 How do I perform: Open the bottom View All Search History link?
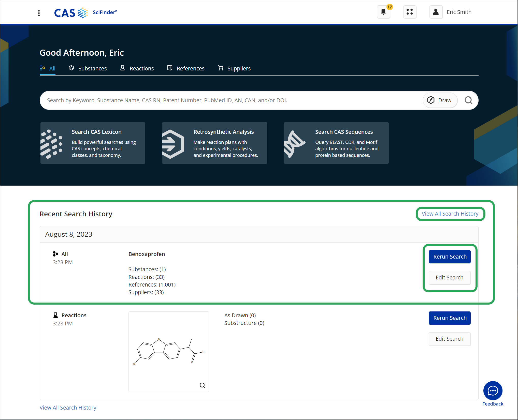[68, 408]
